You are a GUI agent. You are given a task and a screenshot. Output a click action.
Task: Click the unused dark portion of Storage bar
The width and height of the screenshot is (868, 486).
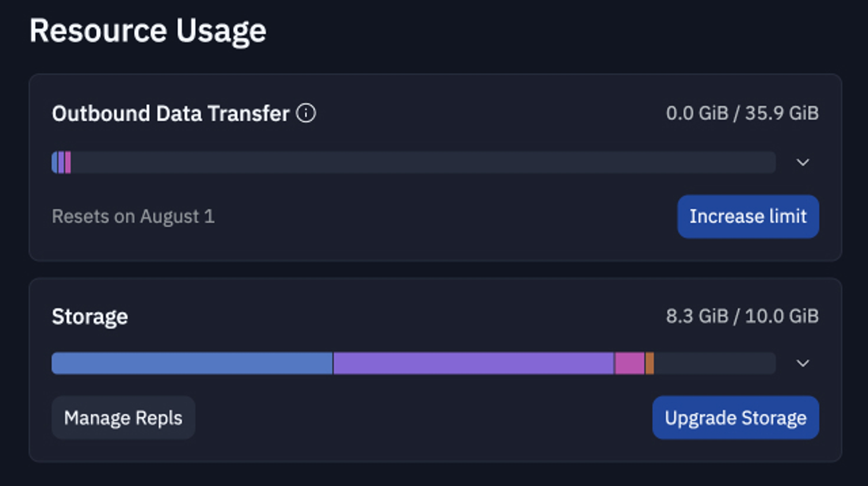tap(714, 363)
